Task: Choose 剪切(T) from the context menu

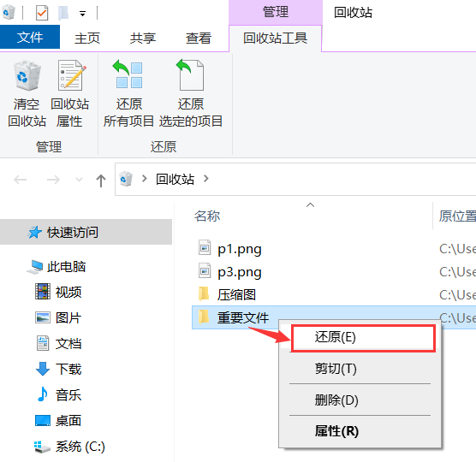Action: pyautogui.click(x=360, y=369)
